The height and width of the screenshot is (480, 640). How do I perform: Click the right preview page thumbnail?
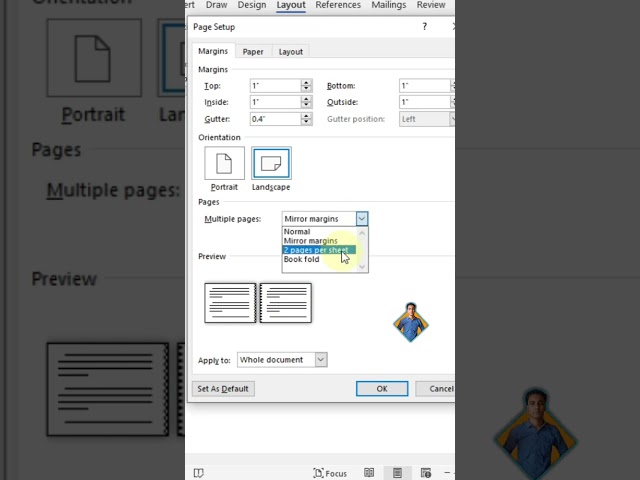point(286,303)
